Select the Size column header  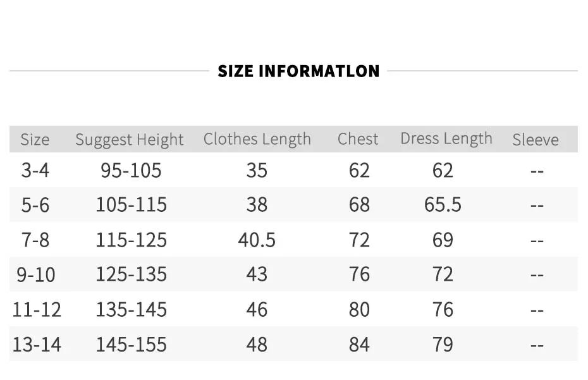(35, 140)
